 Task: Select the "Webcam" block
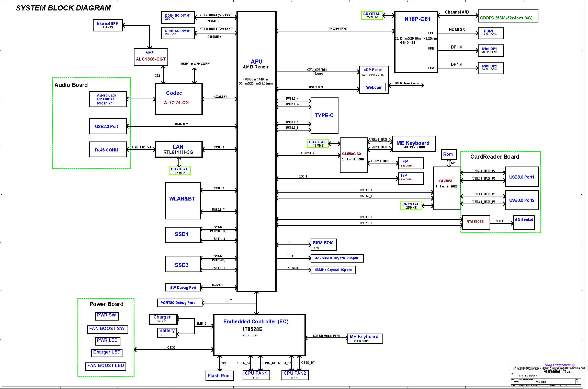(374, 87)
